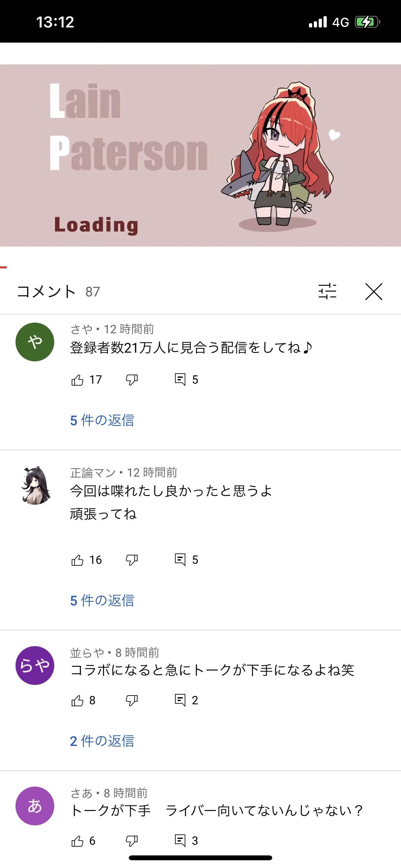The width and height of the screenshot is (401, 868).
Task: Dislike さや's comment about 21万人
Action: pos(131,380)
